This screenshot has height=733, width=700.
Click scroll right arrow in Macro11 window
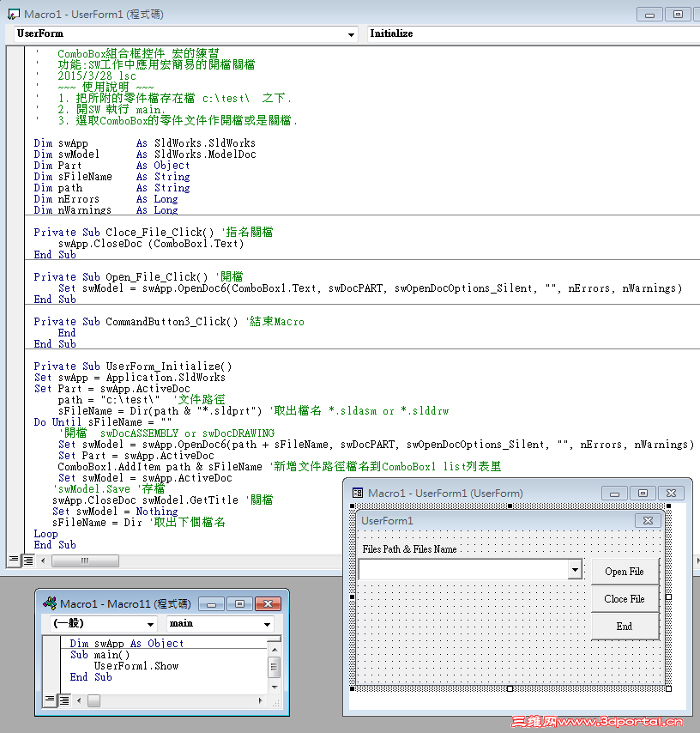260,700
